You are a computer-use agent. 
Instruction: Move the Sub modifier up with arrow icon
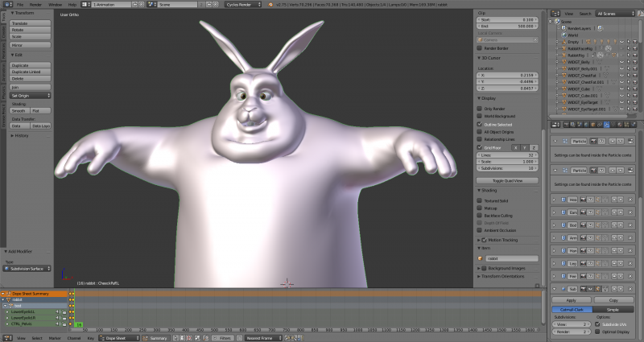point(614,289)
